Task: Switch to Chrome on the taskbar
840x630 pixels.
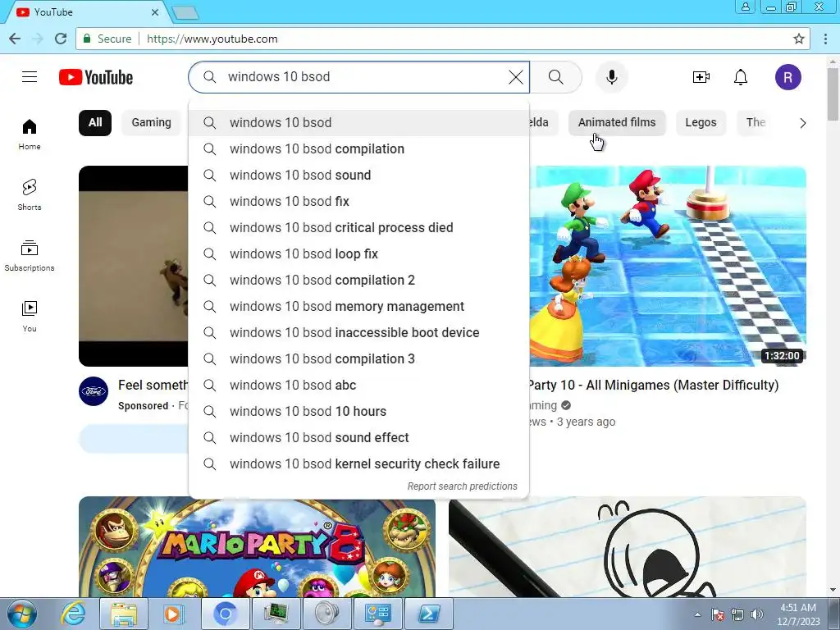Action: (225, 614)
